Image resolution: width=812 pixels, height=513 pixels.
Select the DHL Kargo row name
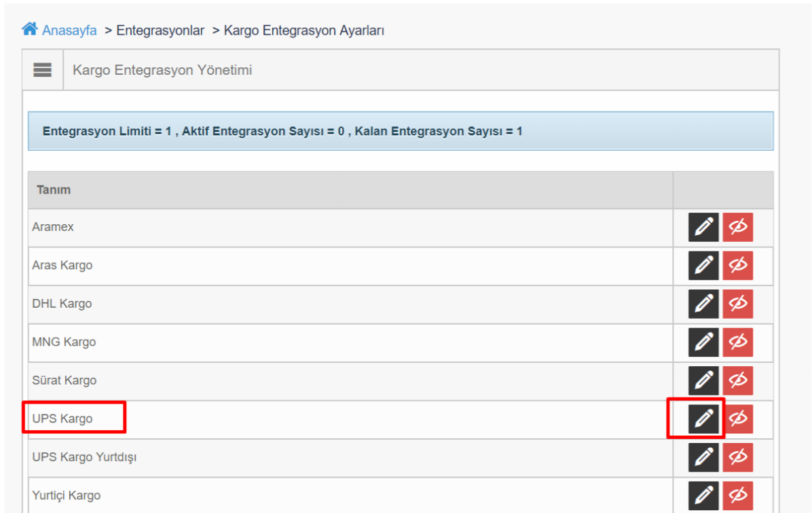(62, 304)
